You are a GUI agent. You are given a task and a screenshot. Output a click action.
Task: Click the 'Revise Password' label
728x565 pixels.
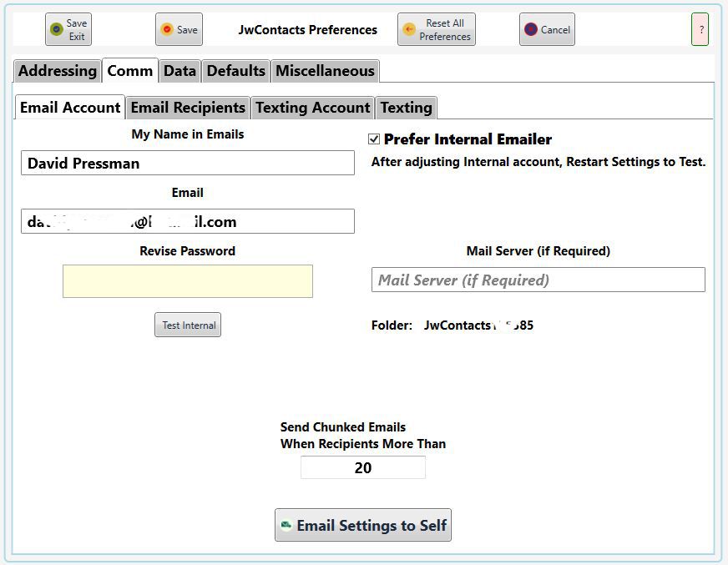click(x=188, y=251)
